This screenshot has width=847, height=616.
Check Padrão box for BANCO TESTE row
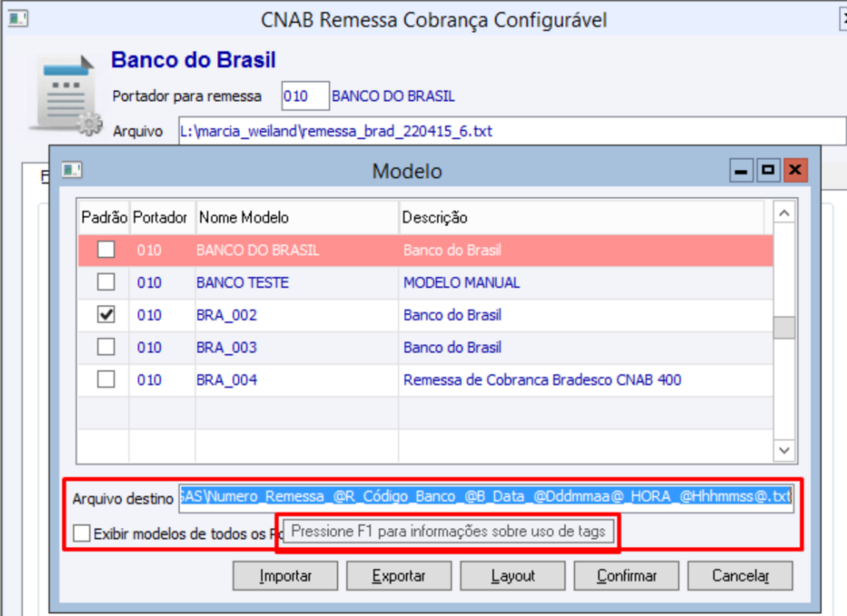105,283
